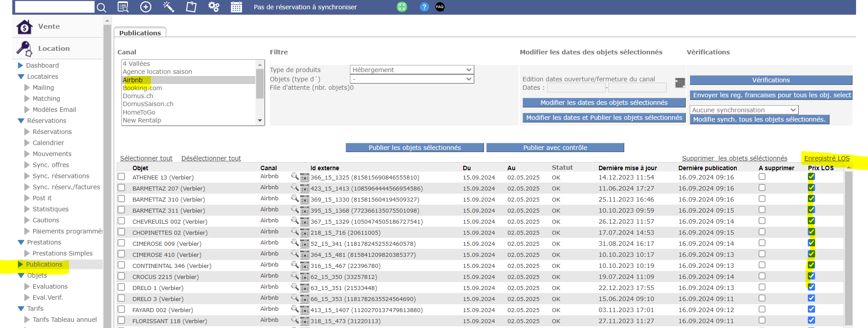Click the circled plus add icon

(x=146, y=7)
